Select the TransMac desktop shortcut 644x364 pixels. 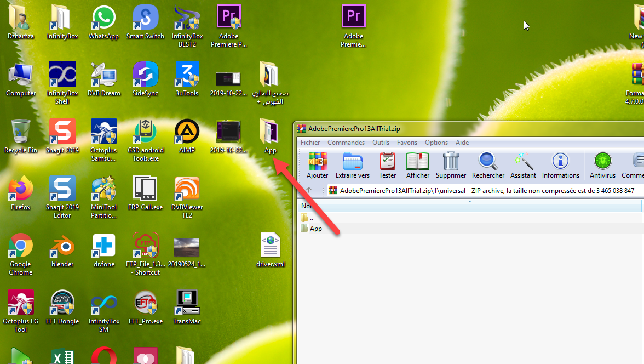(x=187, y=307)
